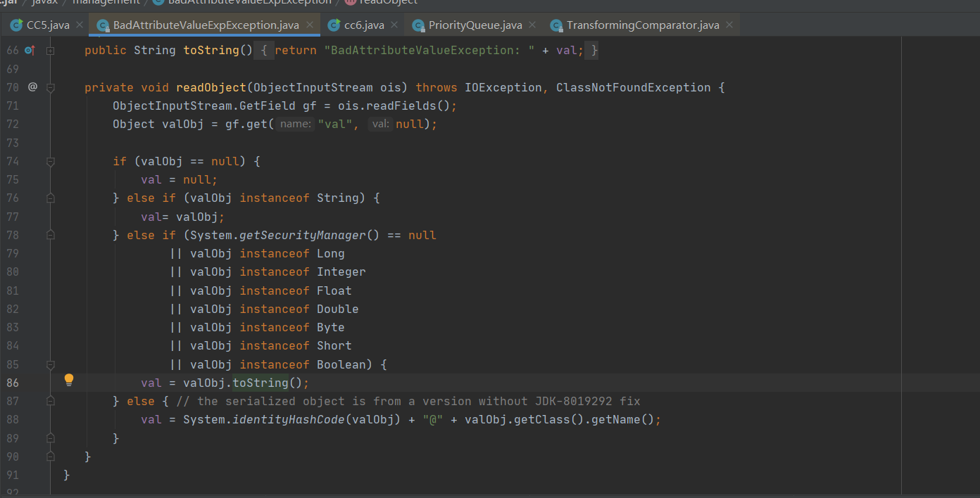Screen dimensions: 980x498
Task: Select the BadAttributeValueExpException.java tab
Action: pyautogui.click(x=206, y=25)
